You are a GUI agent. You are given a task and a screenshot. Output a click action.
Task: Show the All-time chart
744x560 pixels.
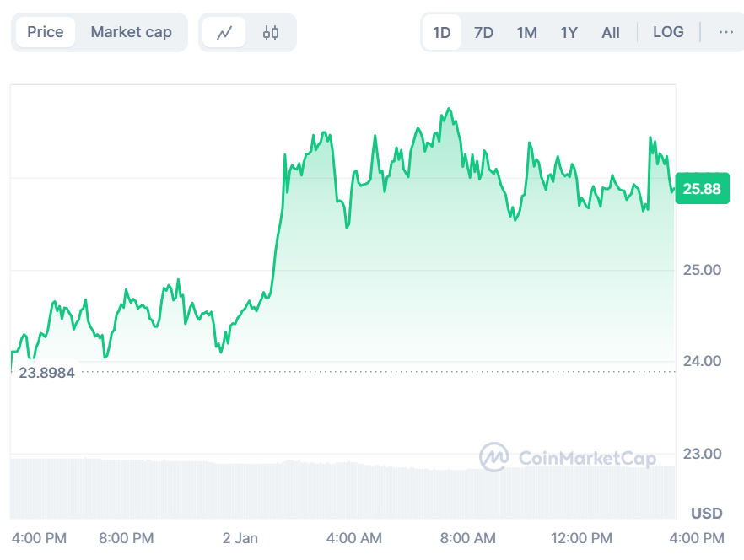pyautogui.click(x=610, y=31)
